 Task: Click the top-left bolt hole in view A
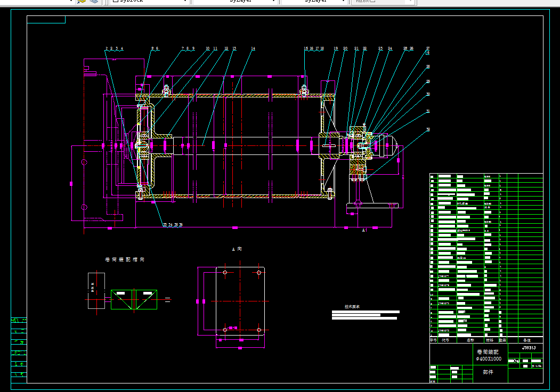[225, 272]
